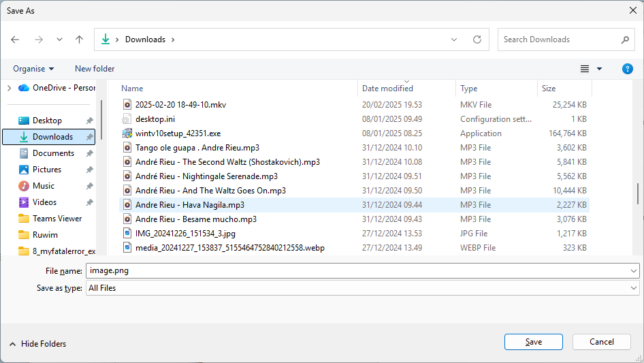Expand the chevron after Downloads in path
The height and width of the screenshot is (363, 644).
[173, 40]
